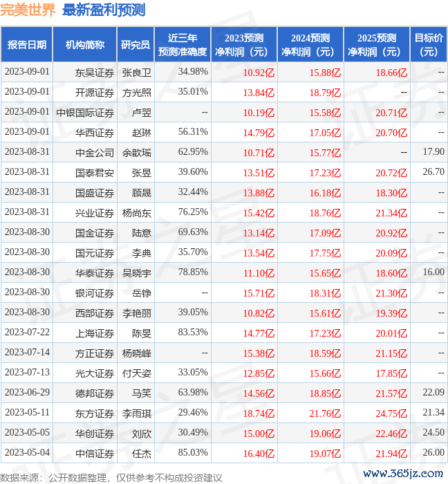Click researcher name 李艳丽
448x484 pixels.
pos(137,313)
